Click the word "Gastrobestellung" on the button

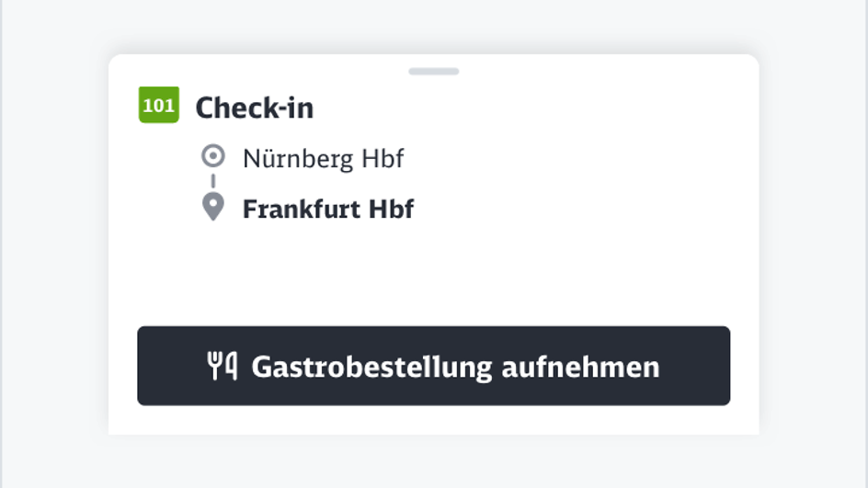[371, 367]
